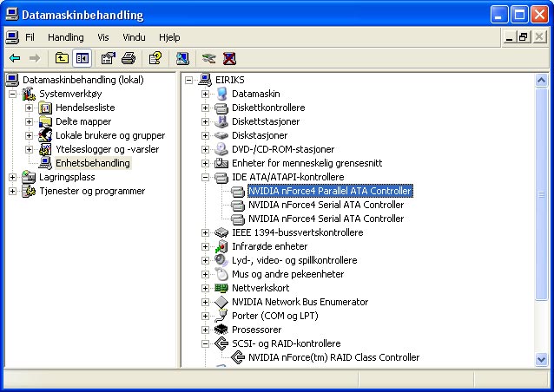
Task: Click the DVD-/CD-ROM-stasjoner disc icon
Action: [x=221, y=149]
